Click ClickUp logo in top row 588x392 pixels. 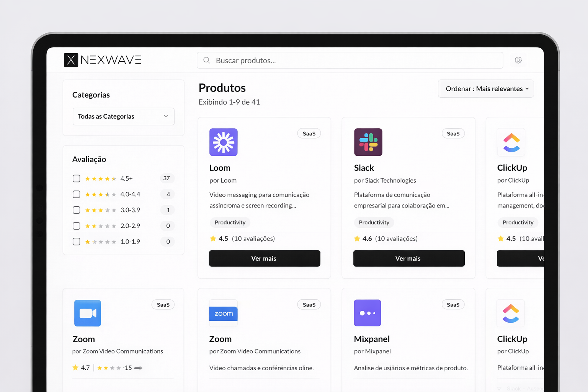pos(511,142)
